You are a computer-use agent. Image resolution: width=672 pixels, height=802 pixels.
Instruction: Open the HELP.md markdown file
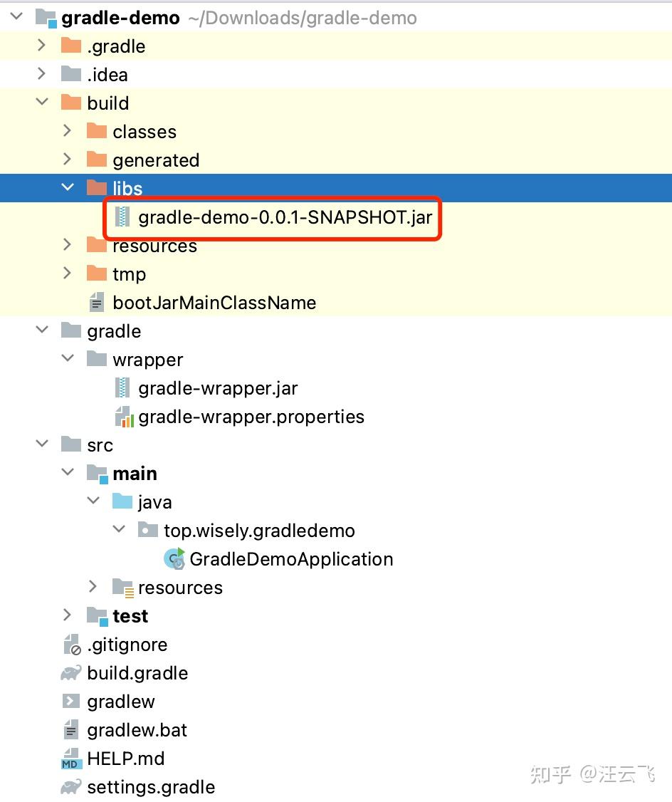click(126, 759)
